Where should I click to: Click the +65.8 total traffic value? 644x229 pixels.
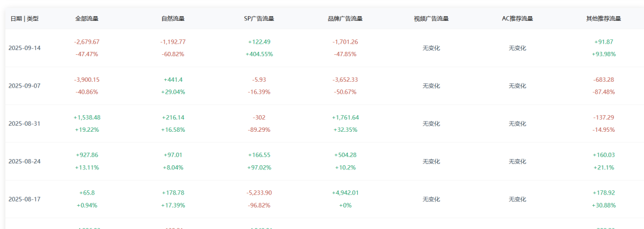(86, 193)
